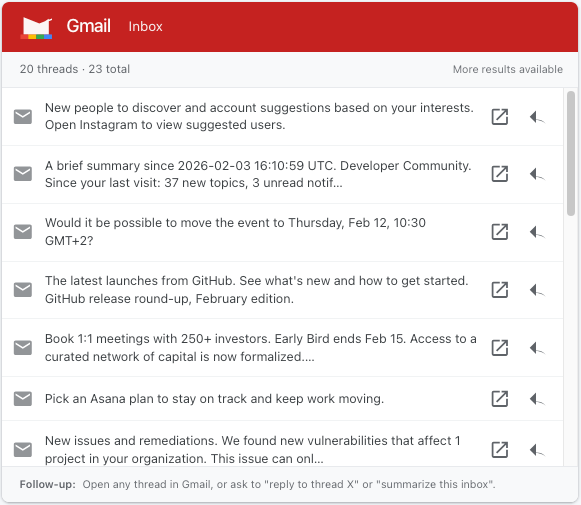Viewport: 581px width, 505px height.
Task: Click envelope icon for Developer Community summary
Action: tap(23, 174)
